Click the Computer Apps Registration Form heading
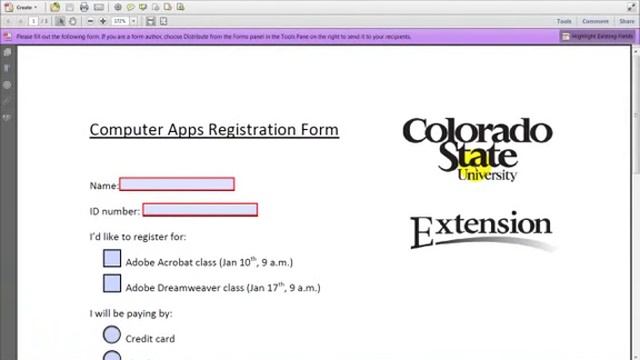Screen dimensions: 640x360 click(214, 130)
